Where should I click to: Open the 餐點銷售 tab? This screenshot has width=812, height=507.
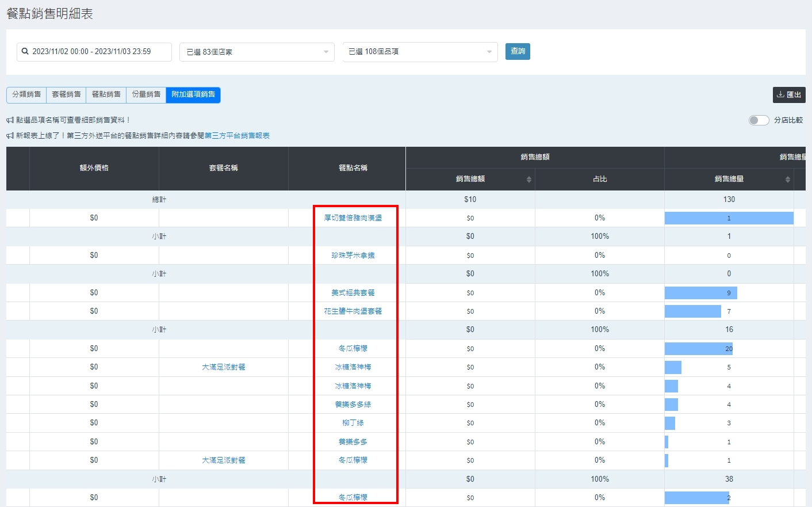click(106, 95)
